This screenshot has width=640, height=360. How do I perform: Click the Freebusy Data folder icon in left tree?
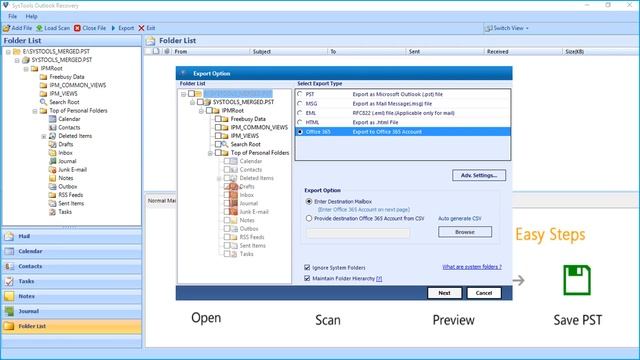coord(43,77)
